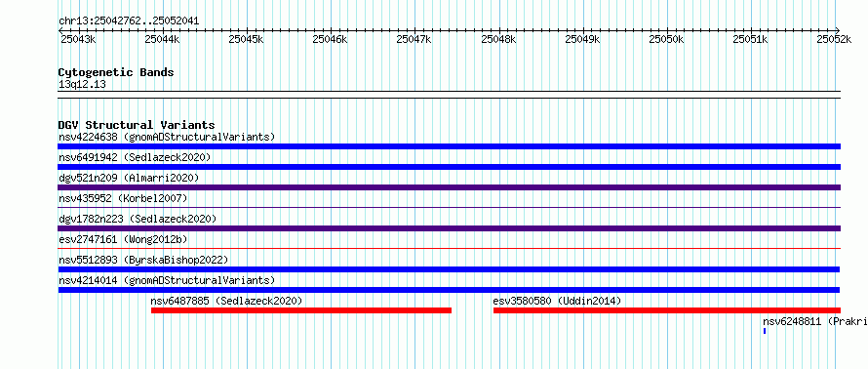Click the blue bar under nsv5512893
The image size is (868, 369).
[x=449, y=269]
